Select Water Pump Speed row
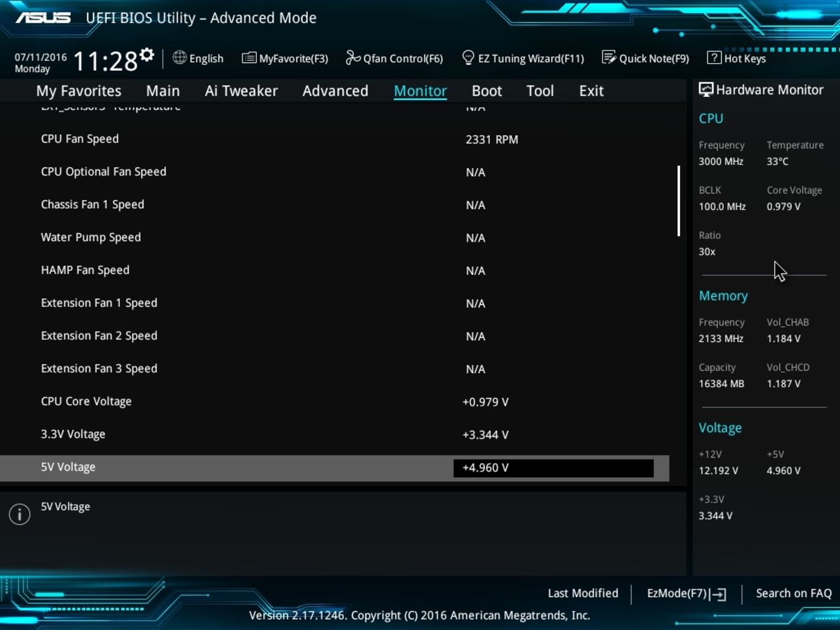 pos(334,238)
